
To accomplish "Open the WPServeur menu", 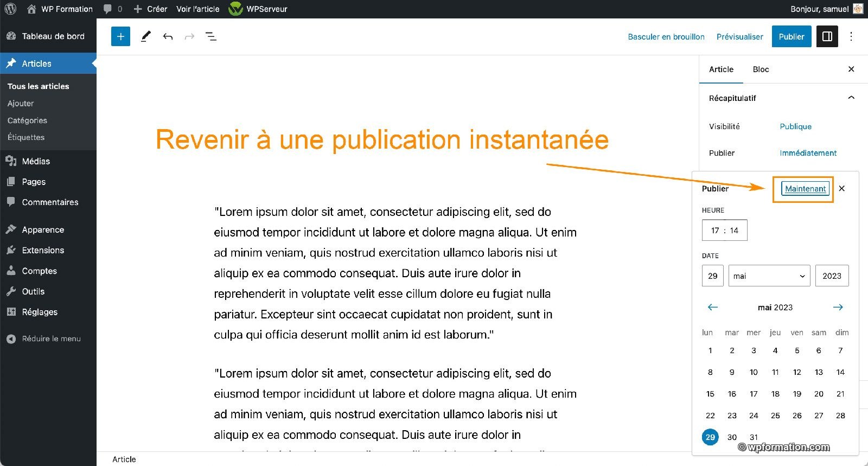I will tap(258, 9).
